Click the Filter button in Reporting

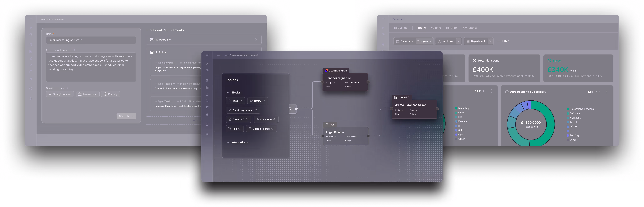click(x=503, y=41)
